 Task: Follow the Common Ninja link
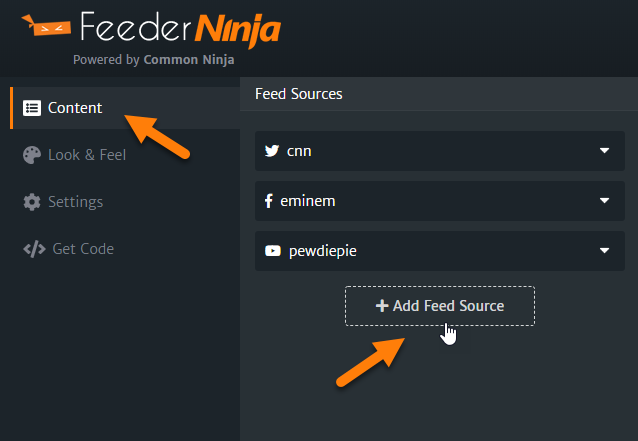189,60
